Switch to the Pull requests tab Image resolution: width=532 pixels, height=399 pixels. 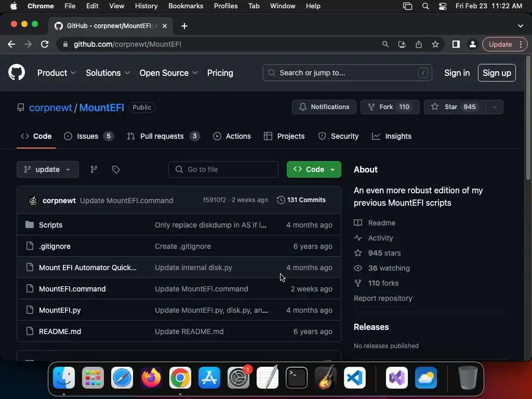click(163, 136)
